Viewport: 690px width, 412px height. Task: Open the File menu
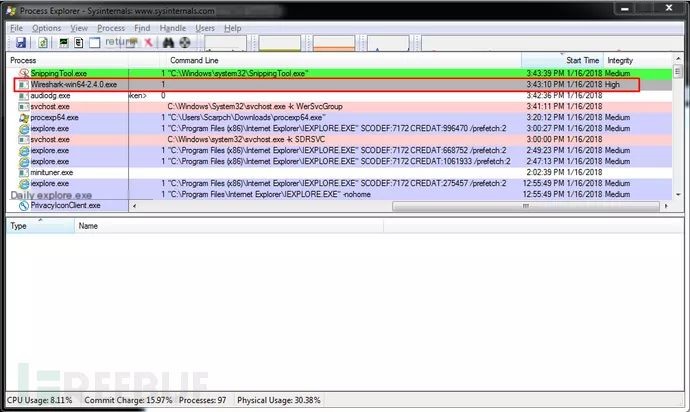click(16, 28)
